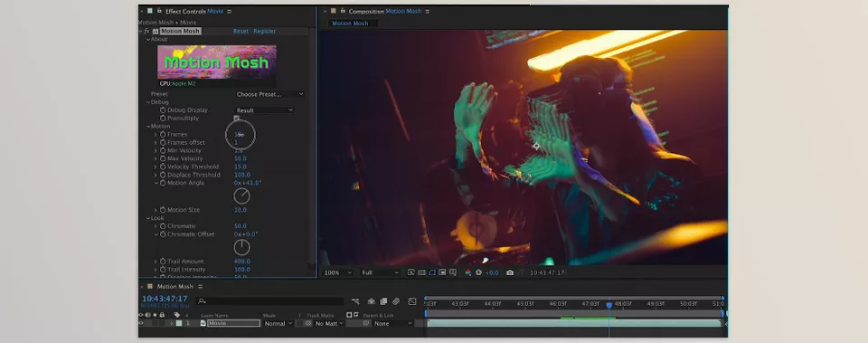Screen dimensions: 868x343
Task: Open grid and guide options
Action: click(x=453, y=272)
